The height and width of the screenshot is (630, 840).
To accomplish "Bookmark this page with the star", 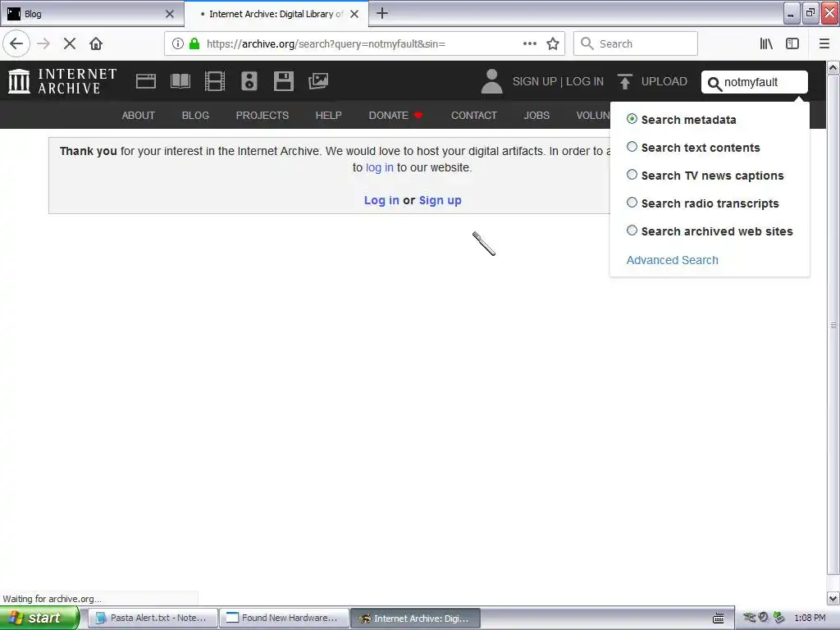I will tap(553, 44).
